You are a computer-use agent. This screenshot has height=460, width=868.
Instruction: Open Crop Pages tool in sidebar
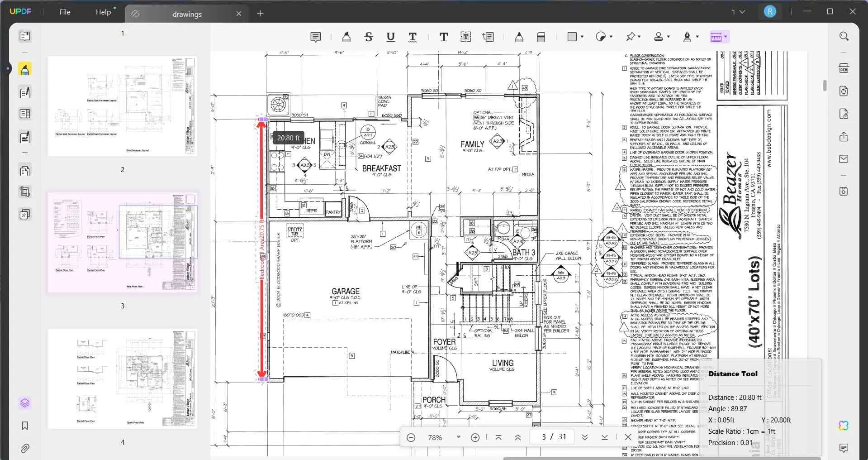coord(25,192)
